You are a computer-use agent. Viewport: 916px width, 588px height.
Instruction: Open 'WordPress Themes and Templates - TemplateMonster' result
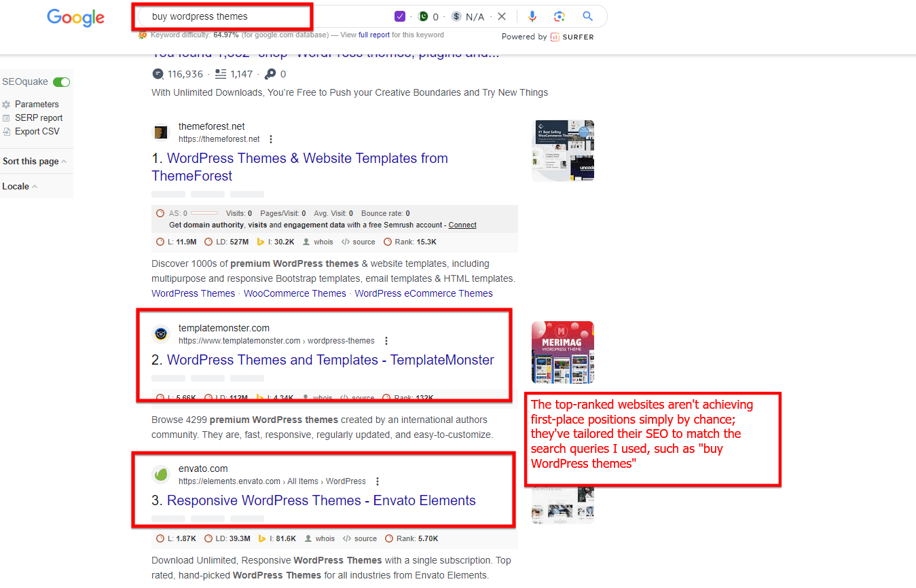[331, 360]
